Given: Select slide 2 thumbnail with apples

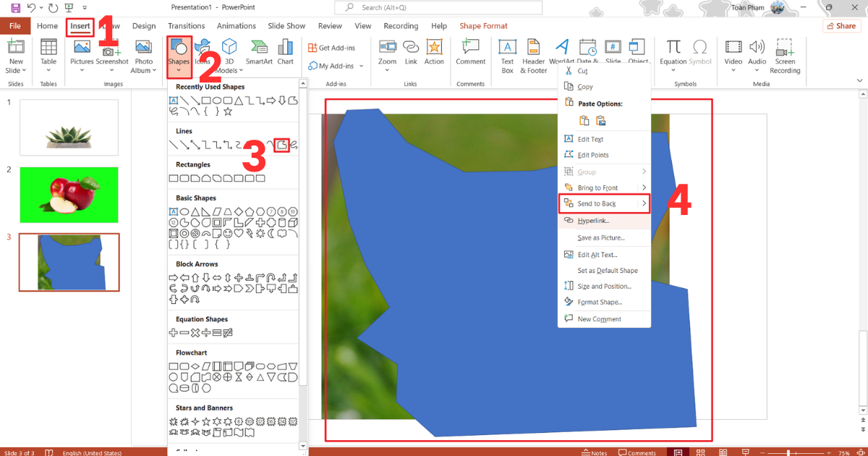Looking at the screenshot, I should coord(69,195).
